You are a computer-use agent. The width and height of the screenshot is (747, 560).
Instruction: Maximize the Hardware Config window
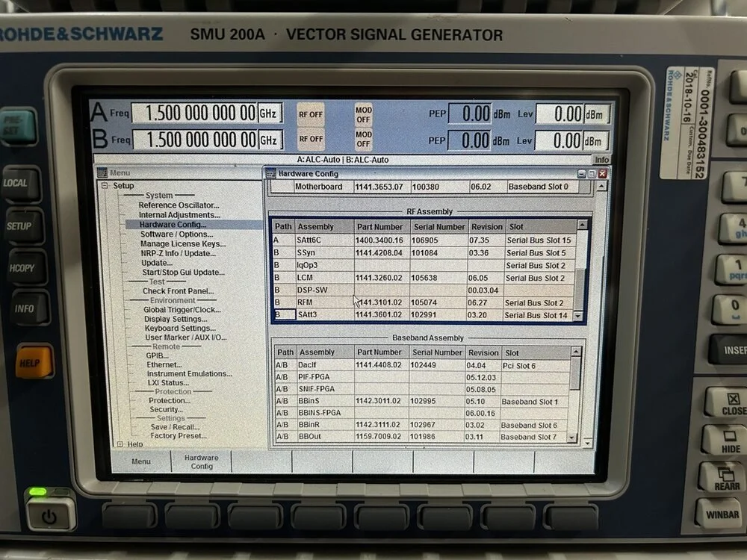pyautogui.click(x=592, y=174)
